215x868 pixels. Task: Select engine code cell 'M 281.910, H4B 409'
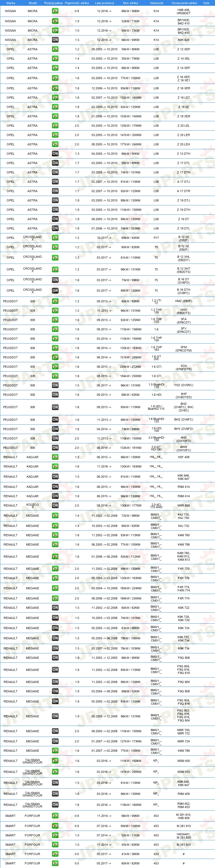click(184, 817)
